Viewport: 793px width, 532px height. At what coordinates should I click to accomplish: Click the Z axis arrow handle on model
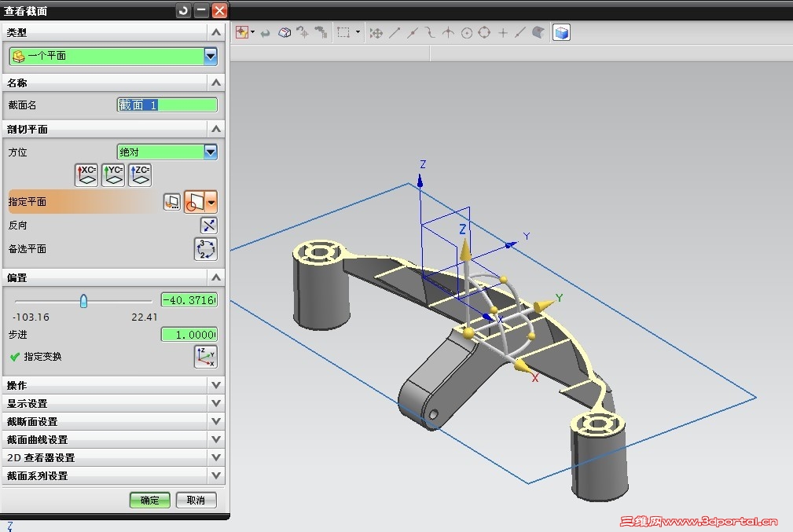tap(465, 249)
